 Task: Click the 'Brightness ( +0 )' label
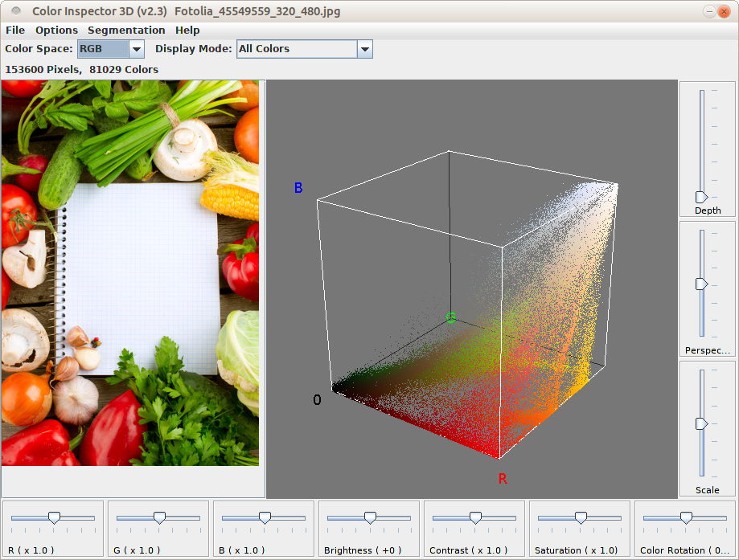coord(363,550)
